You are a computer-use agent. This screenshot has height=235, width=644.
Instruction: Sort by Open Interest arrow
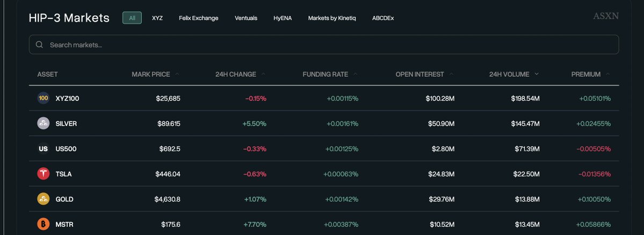[x=451, y=74]
